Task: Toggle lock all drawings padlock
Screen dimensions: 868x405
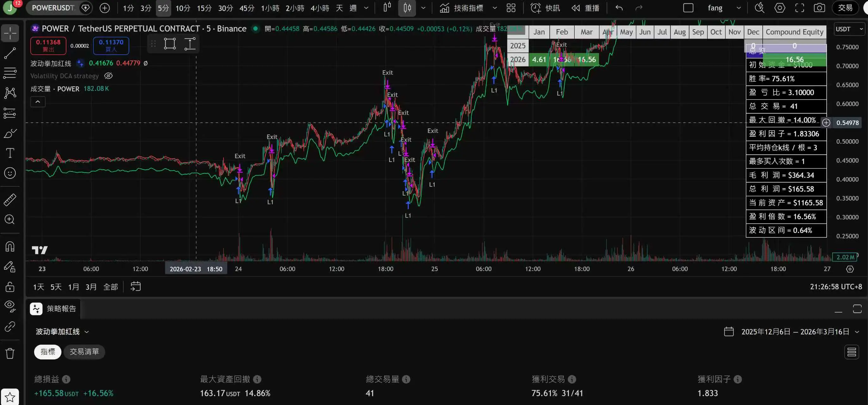Action: (10, 287)
